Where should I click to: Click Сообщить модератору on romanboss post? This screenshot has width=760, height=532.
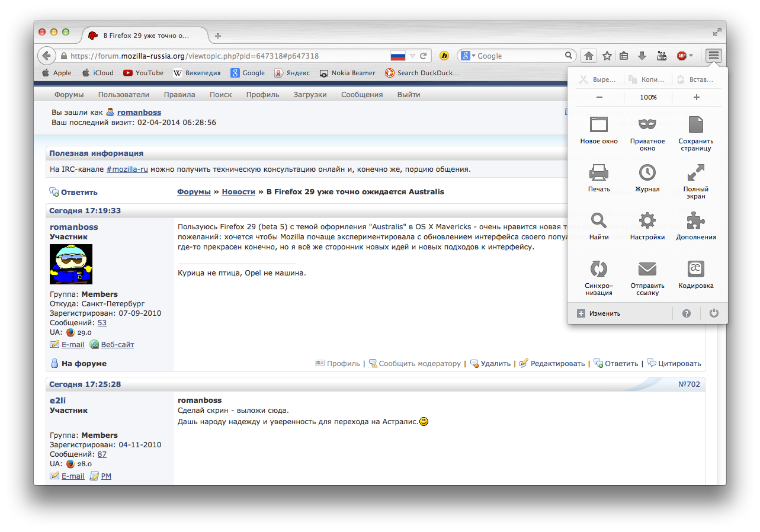click(415, 364)
